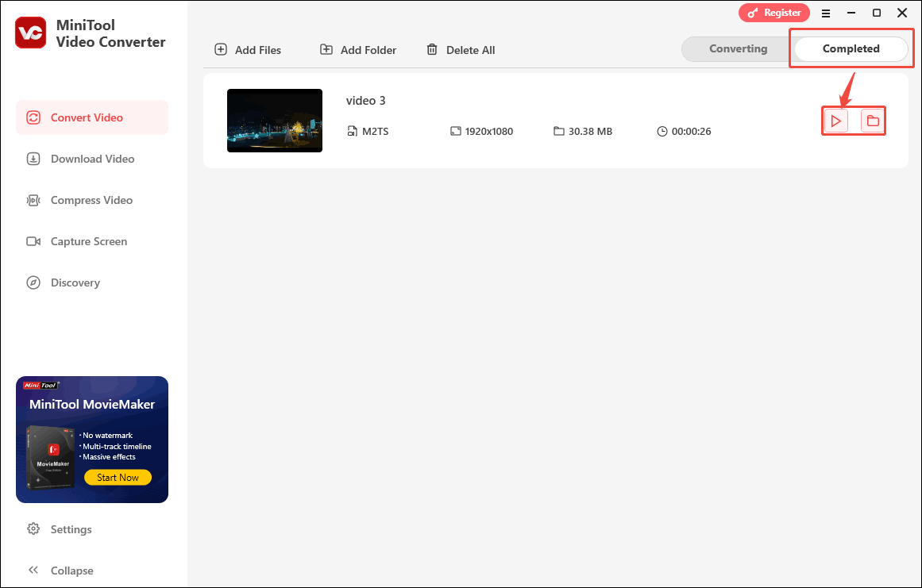The height and width of the screenshot is (588, 922).
Task: Click the 00:00:26 duration text
Action: [692, 131]
